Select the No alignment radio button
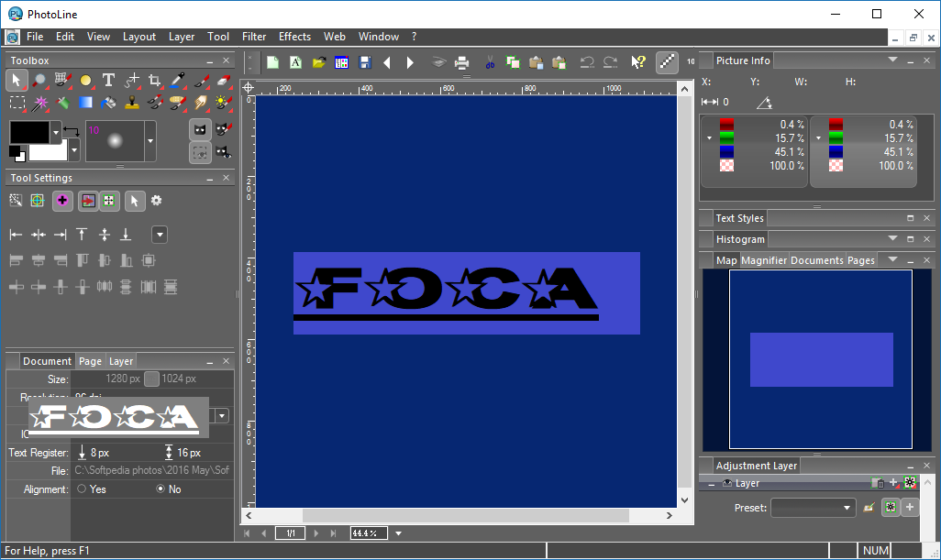Viewport: 941px width, 560px height. pyautogui.click(x=161, y=489)
